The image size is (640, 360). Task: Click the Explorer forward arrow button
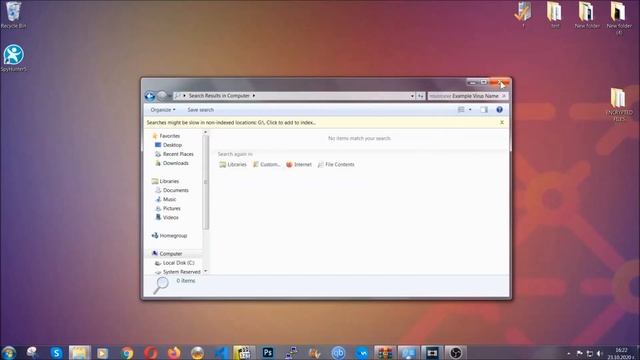162,96
